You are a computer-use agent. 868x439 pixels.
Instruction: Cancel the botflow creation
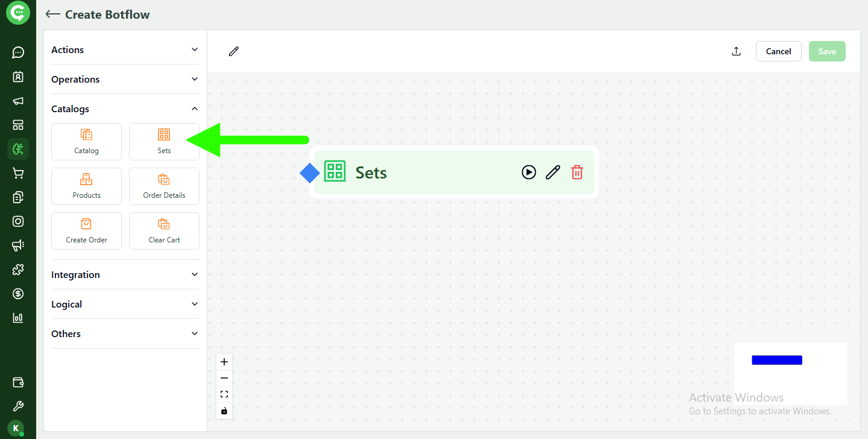pyautogui.click(x=778, y=51)
